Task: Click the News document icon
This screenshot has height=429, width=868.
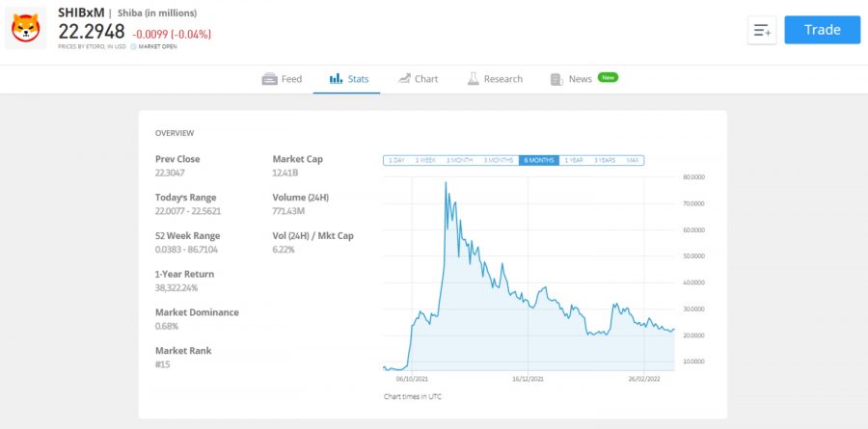Action: point(556,79)
